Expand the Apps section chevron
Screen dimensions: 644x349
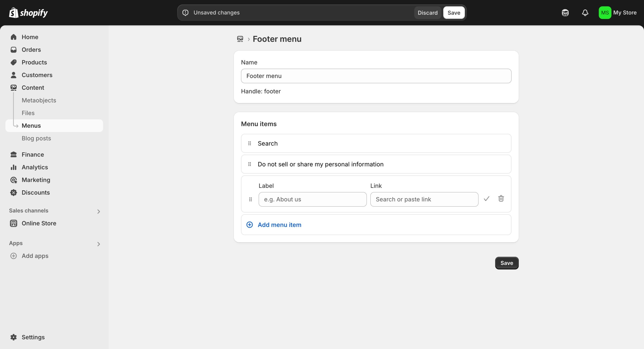click(99, 244)
